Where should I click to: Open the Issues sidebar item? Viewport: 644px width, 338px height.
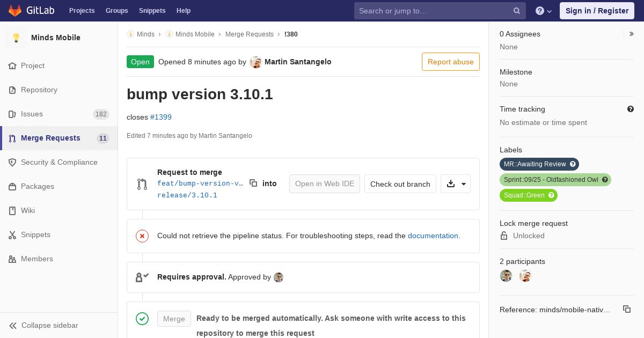(x=59, y=114)
